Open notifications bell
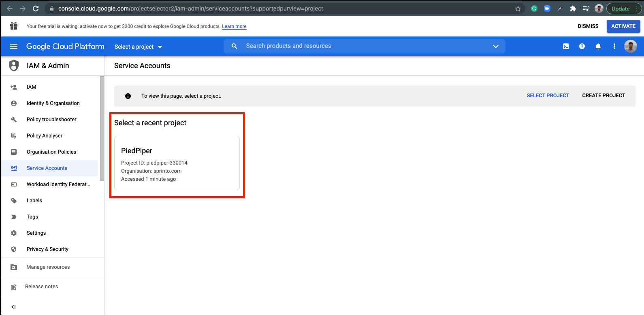The image size is (644, 315). [598, 46]
